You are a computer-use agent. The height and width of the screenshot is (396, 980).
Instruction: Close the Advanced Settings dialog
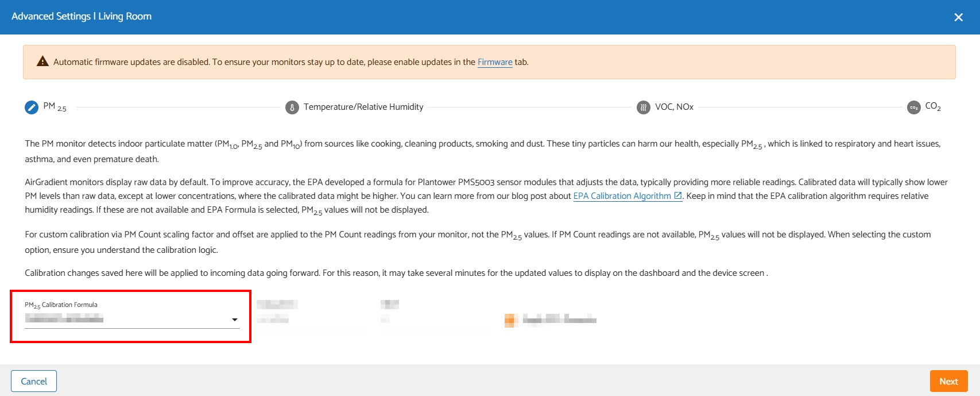tap(958, 17)
